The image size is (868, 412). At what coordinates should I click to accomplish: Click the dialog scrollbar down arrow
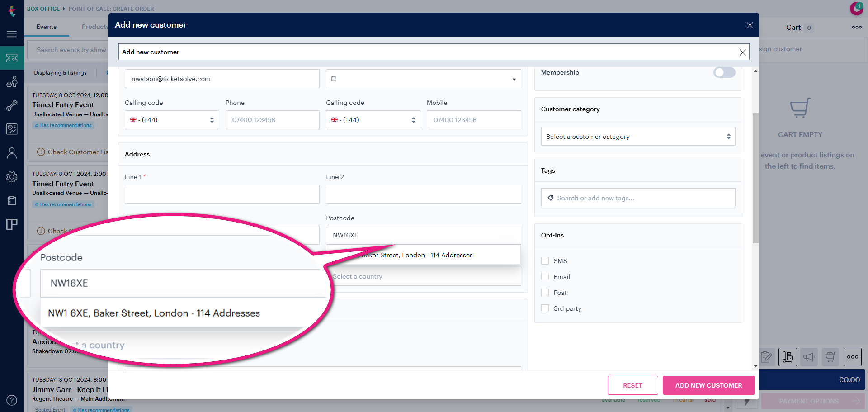pyautogui.click(x=755, y=366)
